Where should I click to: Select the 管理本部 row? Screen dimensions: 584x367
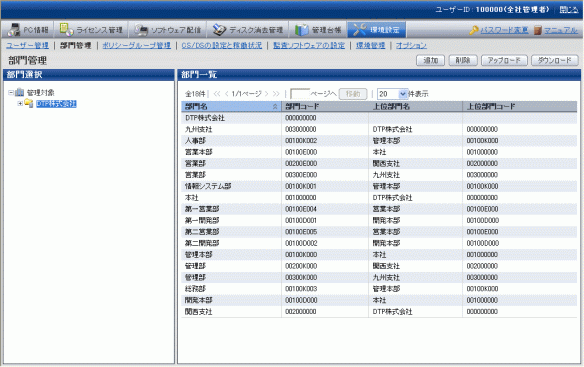(379, 255)
